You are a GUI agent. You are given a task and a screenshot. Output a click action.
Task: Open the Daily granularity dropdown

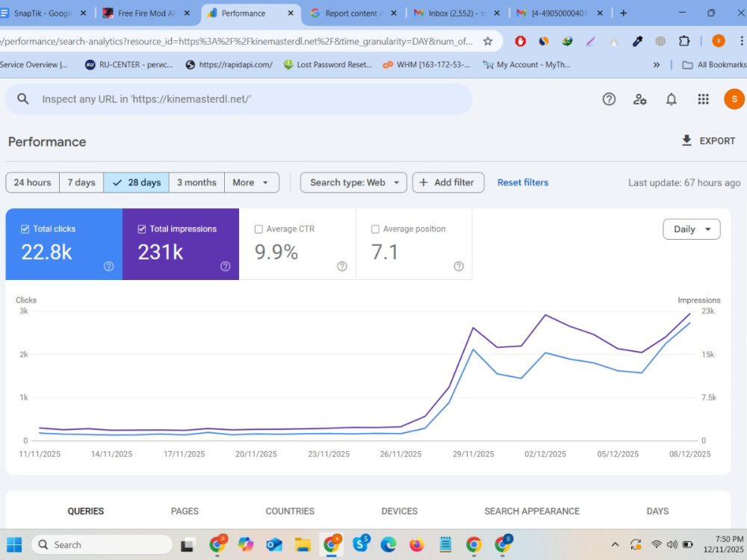[x=691, y=229]
